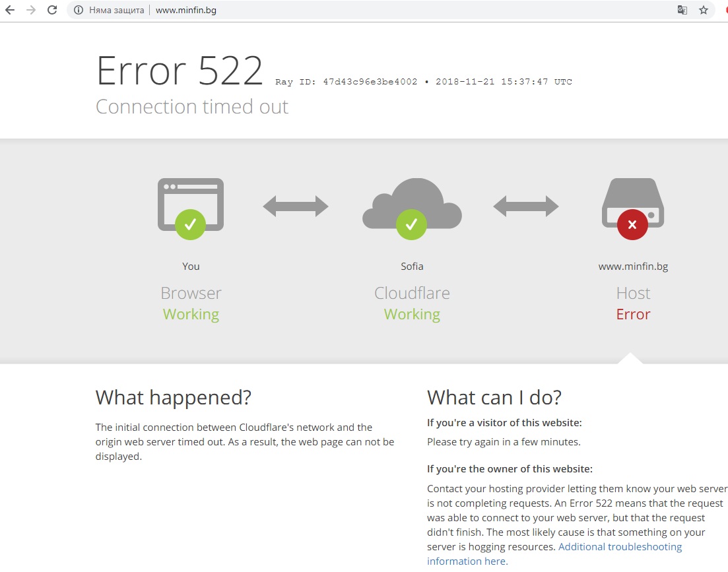
Task: Click the 'Cloudflare' status label
Action: 412,293
